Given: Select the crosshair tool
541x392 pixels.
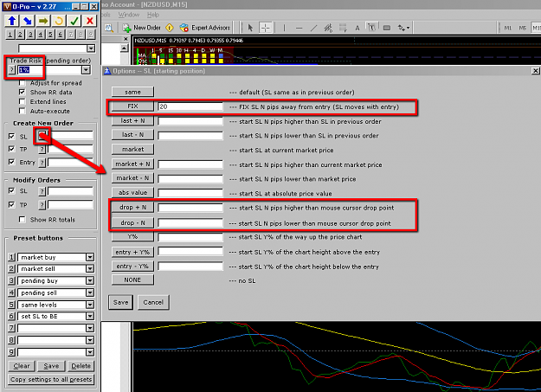Looking at the screenshot, I should coord(265,28).
